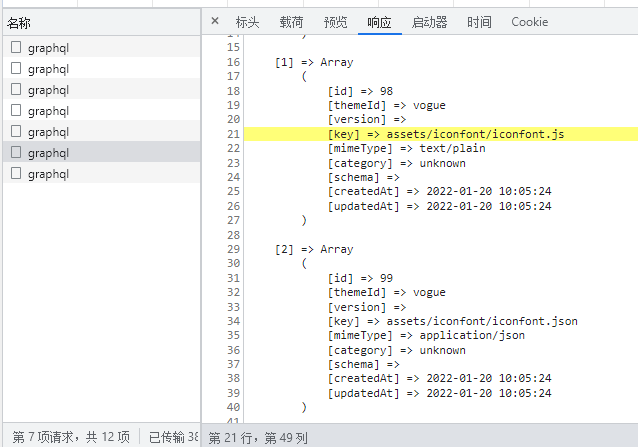The height and width of the screenshot is (447, 638).
Task: Switch to the 标头 tab
Action: point(247,22)
